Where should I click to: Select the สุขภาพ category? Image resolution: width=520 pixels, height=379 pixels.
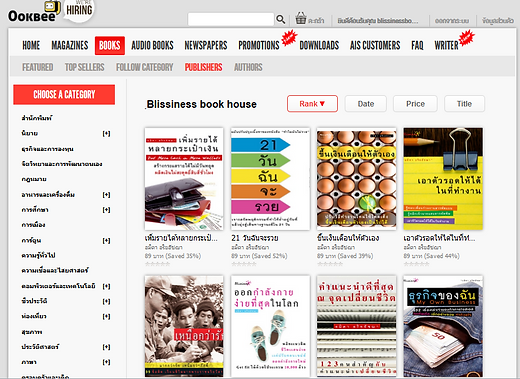(32, 332)
